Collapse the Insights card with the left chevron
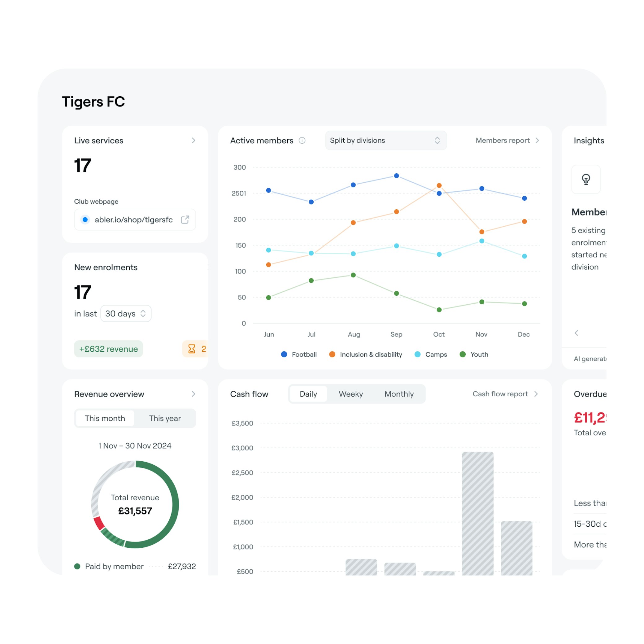This screenshot has height=644, width=644. (576, 333)
